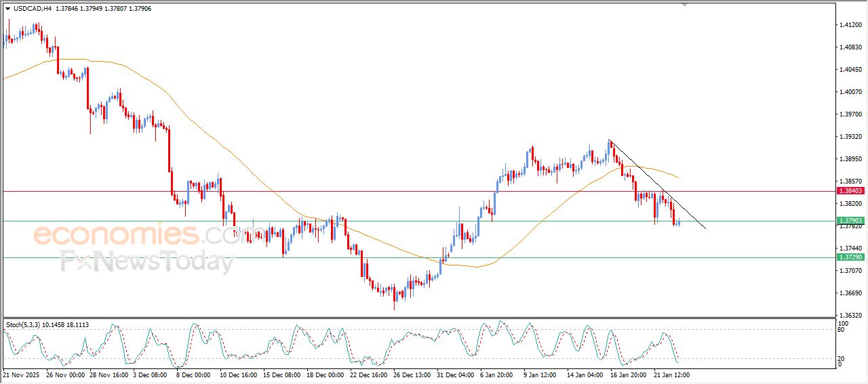Click the 1.39320 price scale label
The height and width of the screenshot is (384, 868).
[x=850, y=137]
